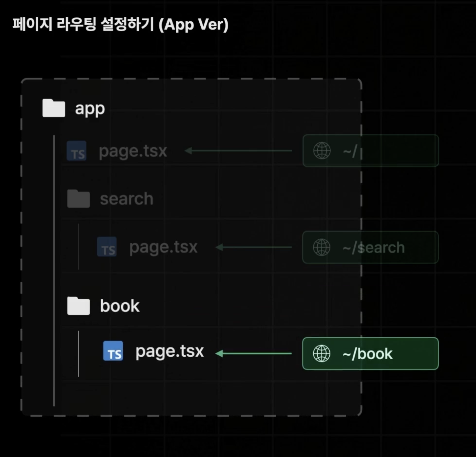
Task: Click globe icon in ~/book URL box
Action: (322, 353)
